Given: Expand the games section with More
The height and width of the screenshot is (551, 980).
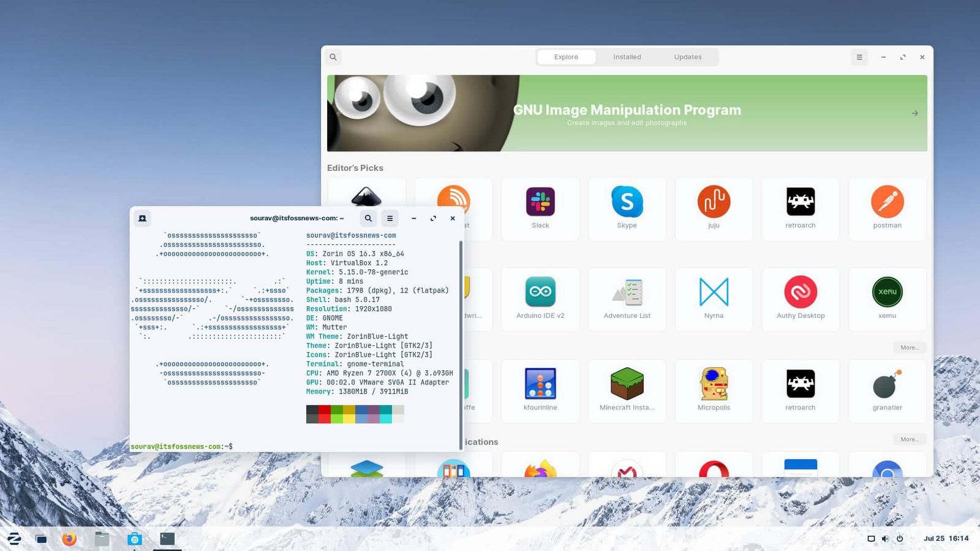Looking at the screenshot, I should (910, 439).
